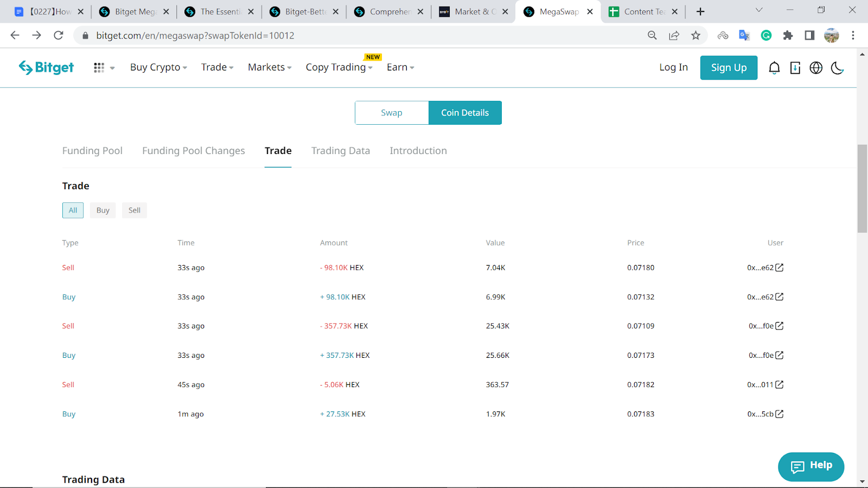Open the tab search chevron

click(759, 10)
